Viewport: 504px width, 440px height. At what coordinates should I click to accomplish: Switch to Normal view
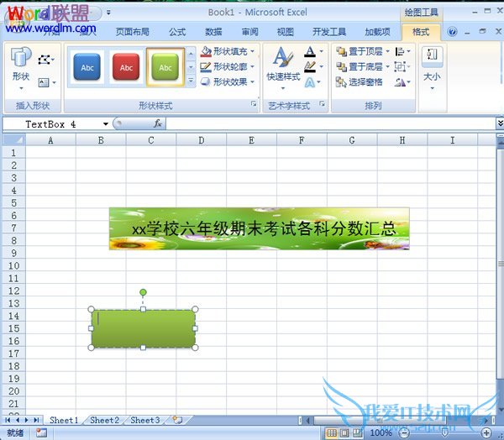[x=332, y=433]
